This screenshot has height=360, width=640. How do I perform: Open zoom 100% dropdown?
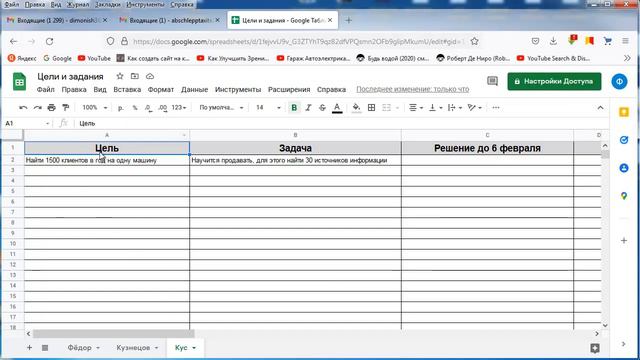coord(94,108)
